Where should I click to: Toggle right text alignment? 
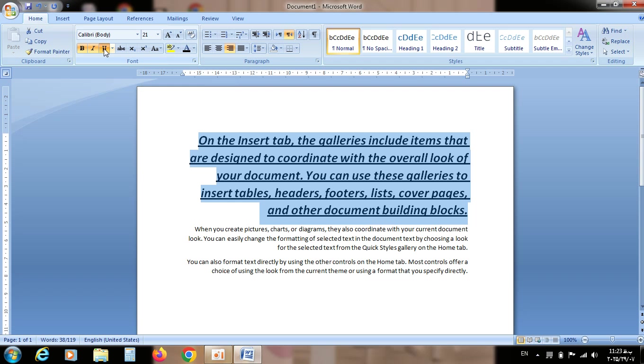[230, 48]
